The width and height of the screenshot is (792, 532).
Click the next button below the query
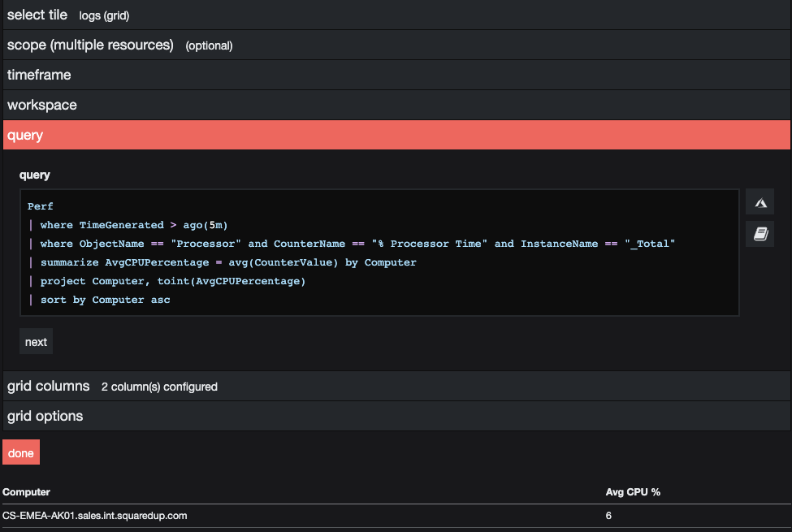(x=36, y=341)
